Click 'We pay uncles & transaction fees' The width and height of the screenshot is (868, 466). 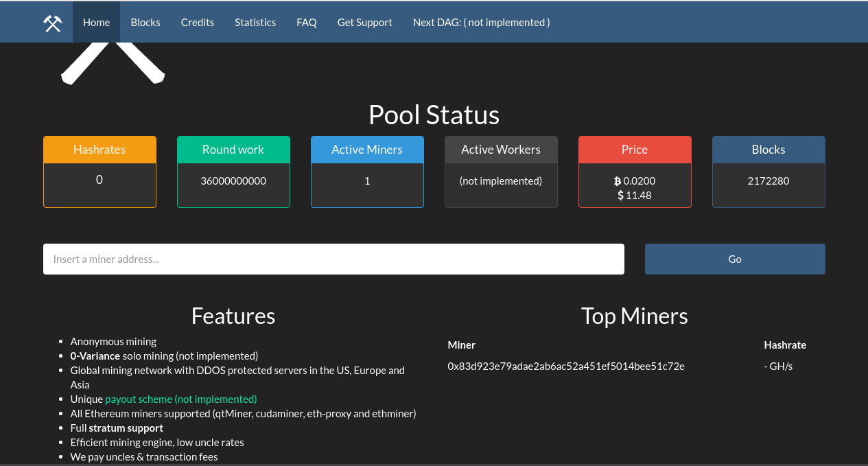(x=144, y=456)
